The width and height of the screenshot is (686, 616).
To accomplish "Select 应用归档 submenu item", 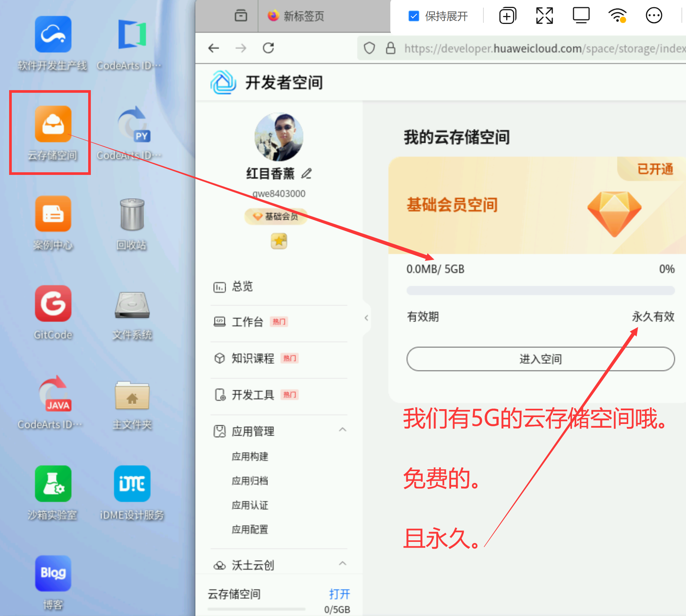I will point(250,481).
